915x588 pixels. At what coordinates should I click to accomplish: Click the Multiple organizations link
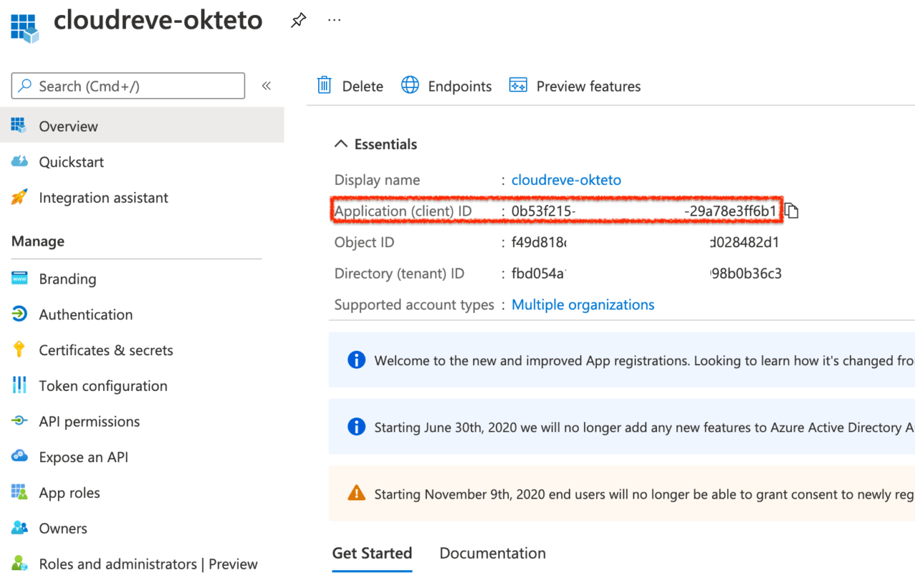click(583, 305)
